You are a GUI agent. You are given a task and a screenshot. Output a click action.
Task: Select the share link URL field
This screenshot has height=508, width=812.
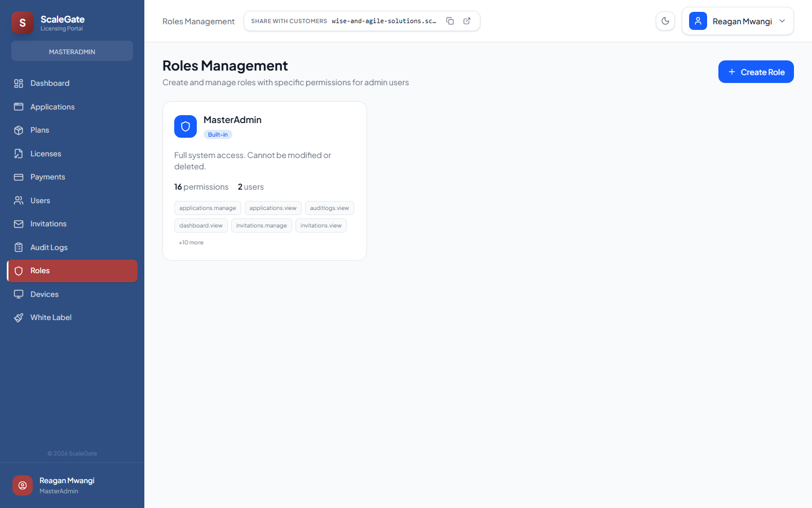pos(383,21)
